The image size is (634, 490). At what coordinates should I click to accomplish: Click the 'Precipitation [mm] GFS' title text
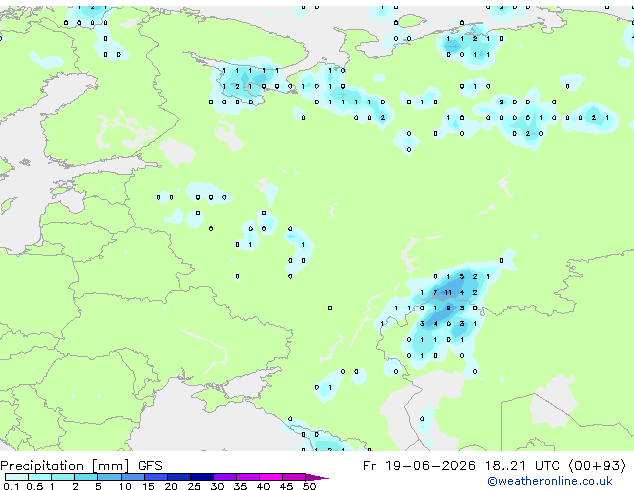[81, 466]
